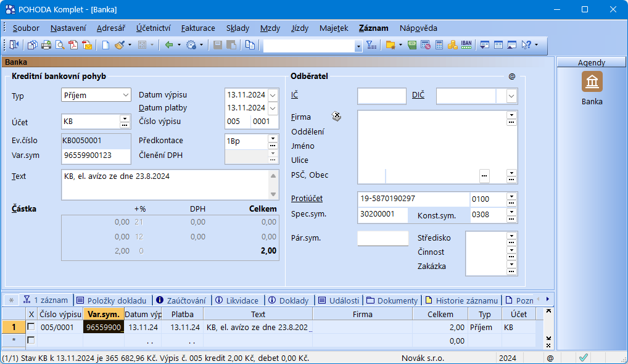Click the exit door icon in the toolbar
Image resolution: width=628 pixels, height=364 pixels.
(14, 45)
